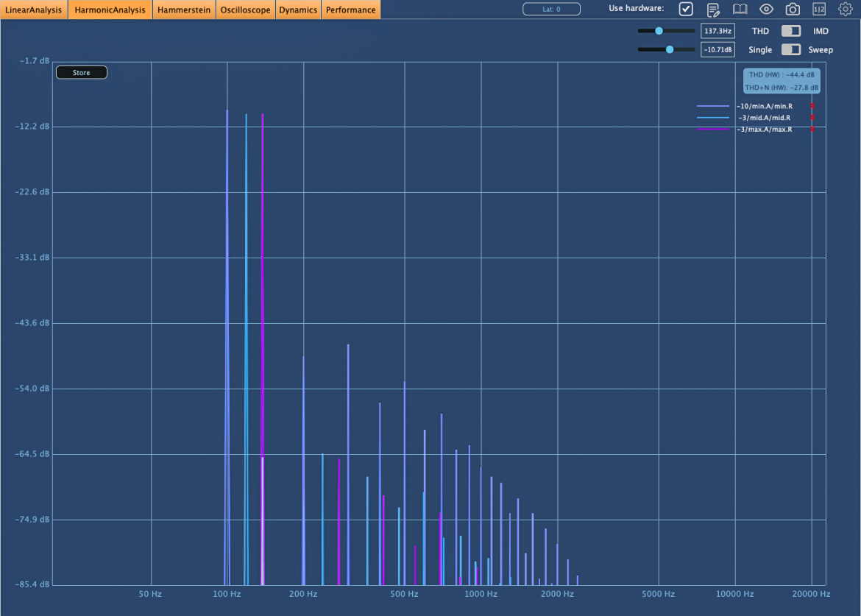Flip the THD/IMD switch

(x=790, y=31)
